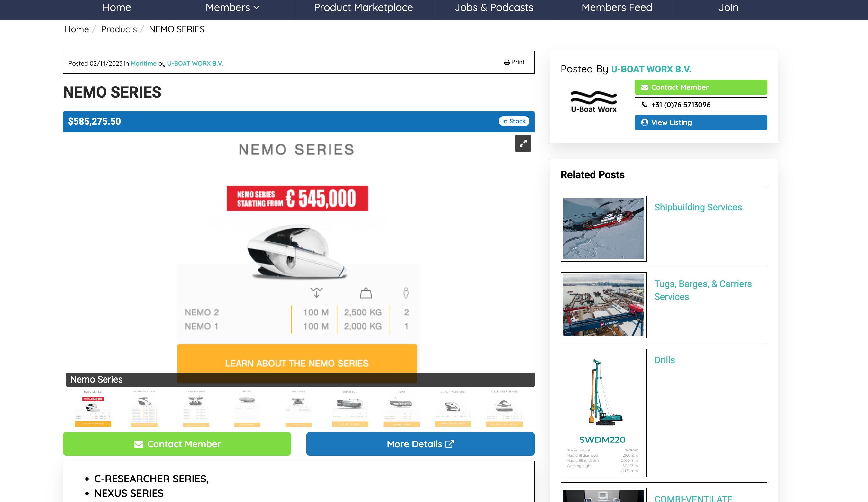Click the 'NEXUS SERIES' list item

(129, 493)
